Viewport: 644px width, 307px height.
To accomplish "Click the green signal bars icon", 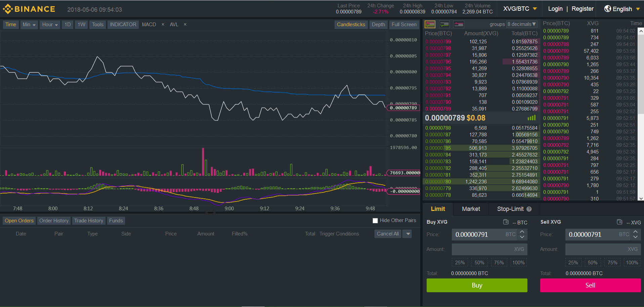I will [531, 118].
